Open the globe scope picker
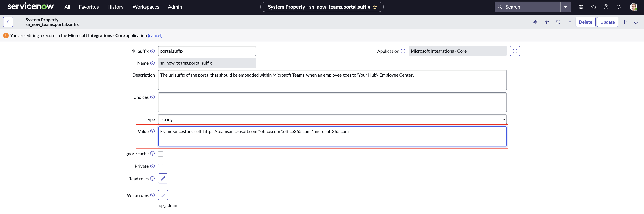The width and height of the screenshot is (644, 214). pyautogui.click(x=581, y=7)
